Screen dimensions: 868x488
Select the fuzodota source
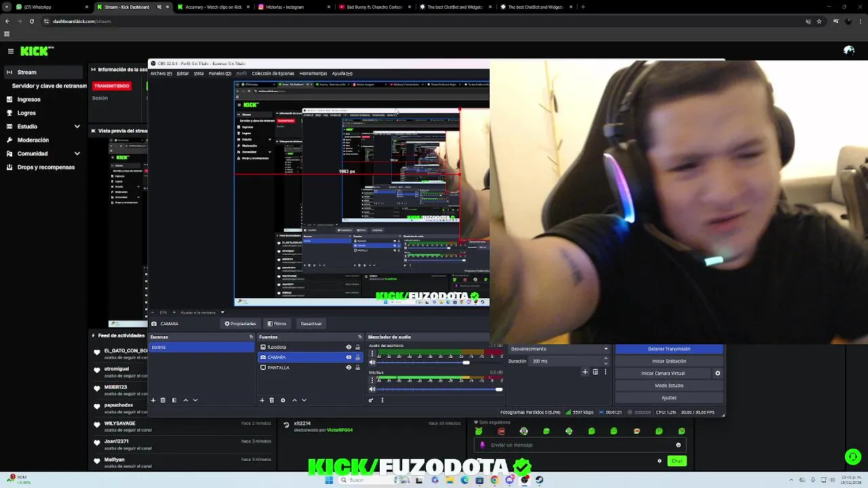[277, 347]
